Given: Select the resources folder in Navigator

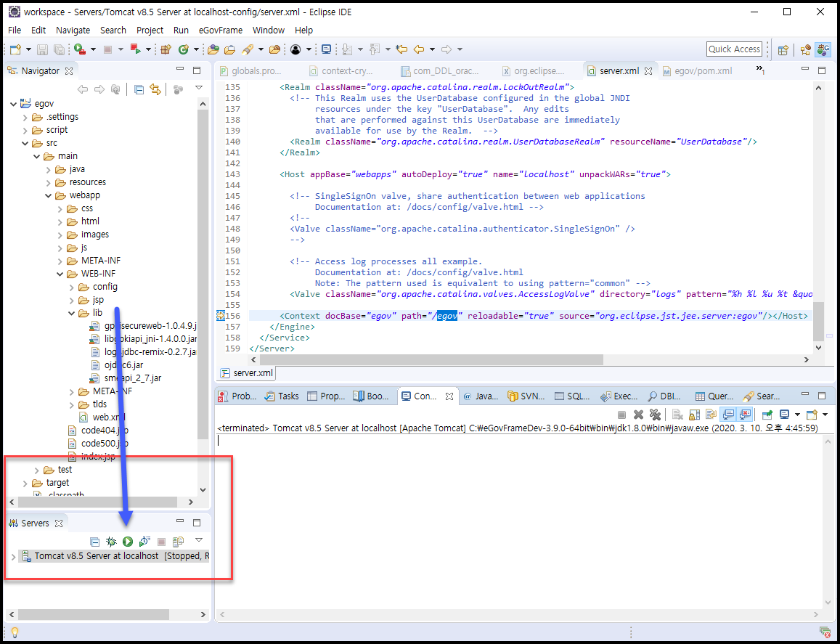Looking at the screenshot, I should [87, 182].
